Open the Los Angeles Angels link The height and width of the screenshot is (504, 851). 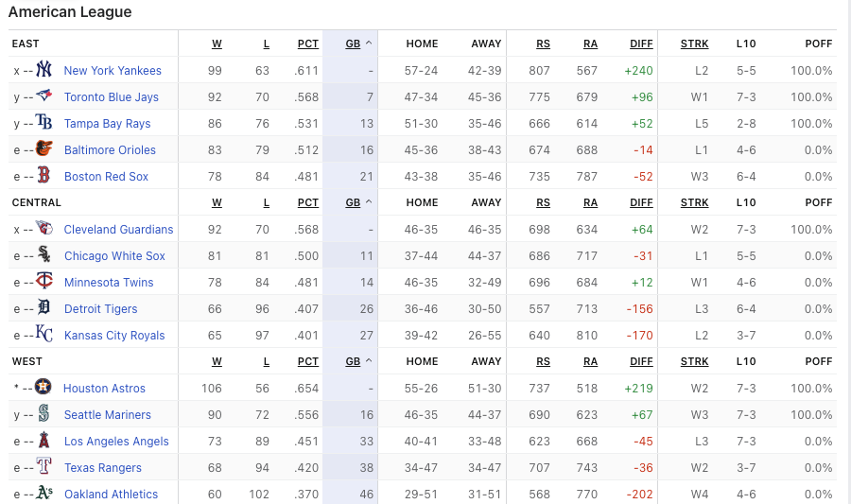116,442
